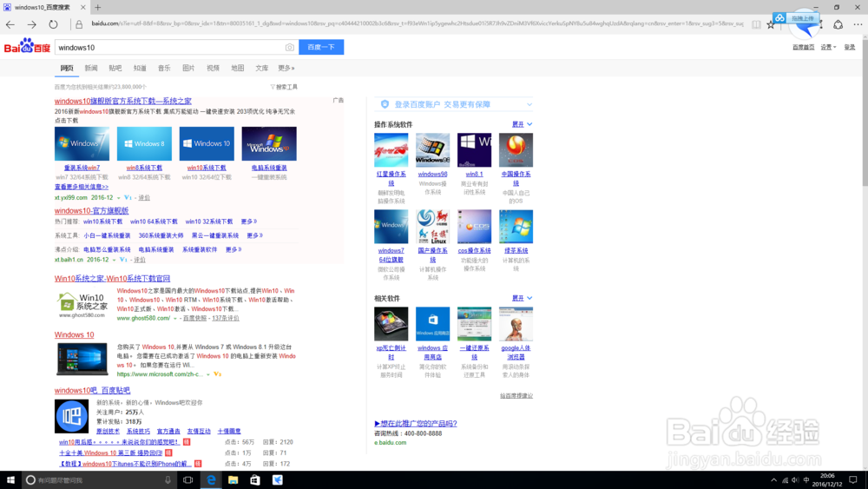868x489 pixels.
Task: Open the 设置 dropdown at top right
Action: pos(828,47)
